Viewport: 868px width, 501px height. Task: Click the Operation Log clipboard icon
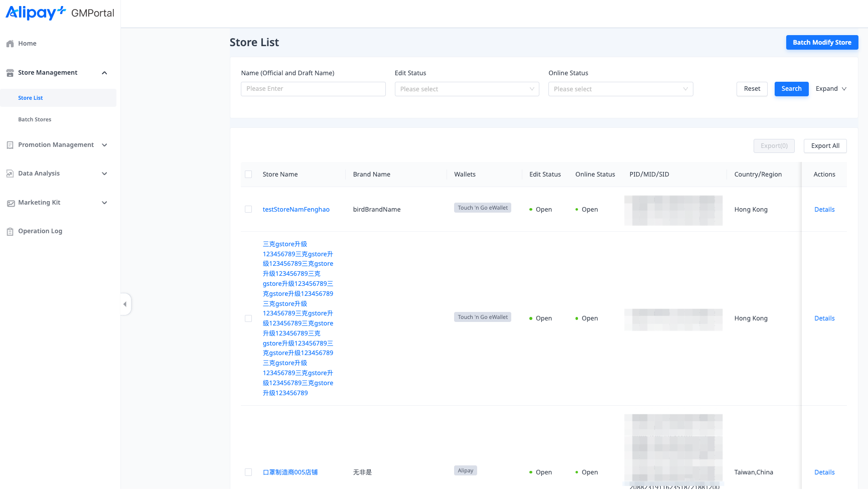10,231
